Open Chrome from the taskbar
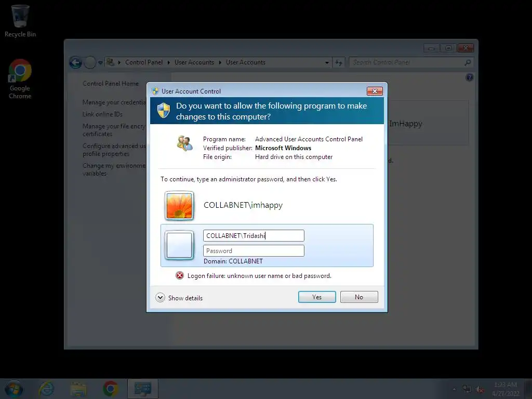 [x=111, y=389]
